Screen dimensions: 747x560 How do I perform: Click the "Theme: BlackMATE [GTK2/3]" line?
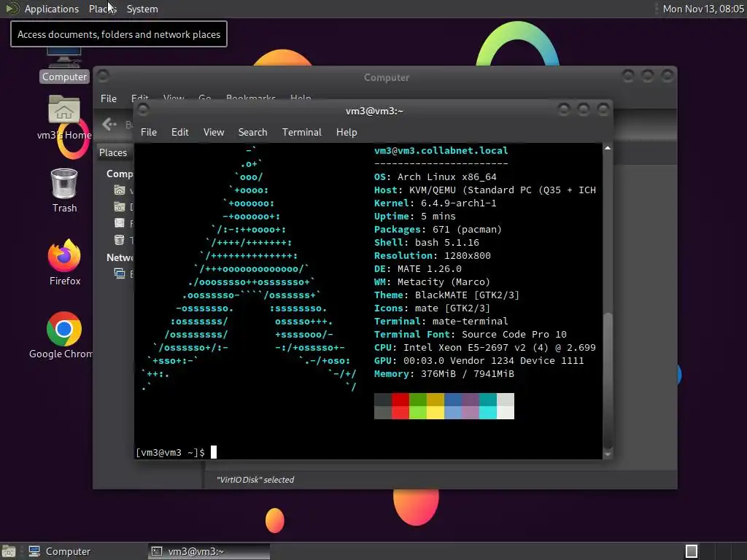click(446, 295)
